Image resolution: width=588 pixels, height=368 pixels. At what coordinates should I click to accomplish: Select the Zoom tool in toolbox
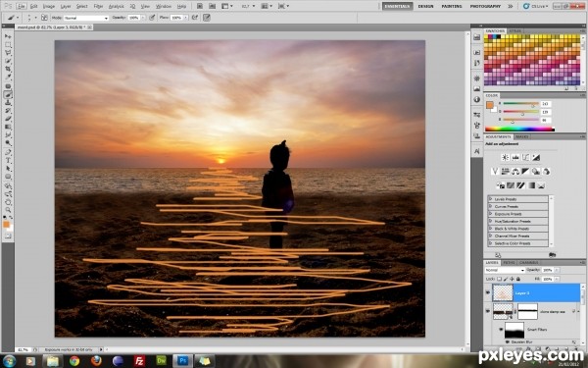click(x=8, y=210)
